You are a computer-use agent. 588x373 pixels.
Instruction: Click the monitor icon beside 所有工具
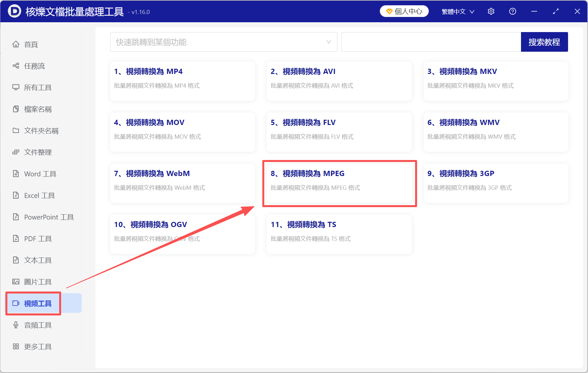(x=16, y=87)
